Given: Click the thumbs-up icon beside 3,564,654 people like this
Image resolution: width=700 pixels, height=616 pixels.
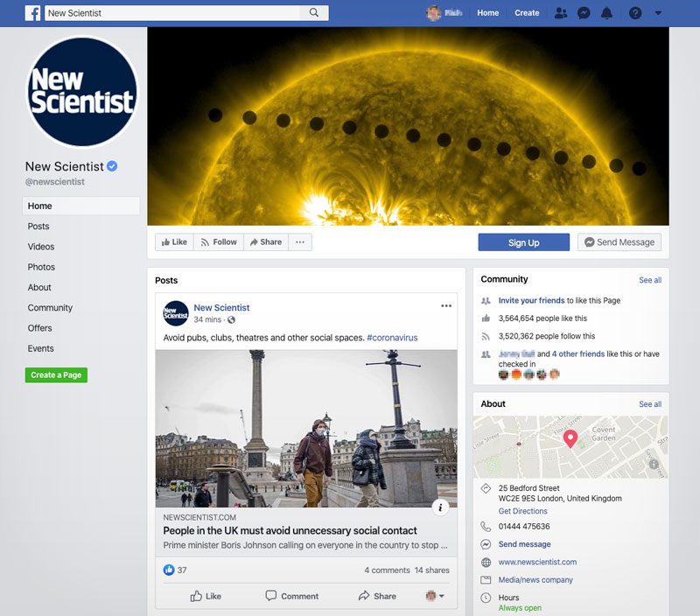Looking at the screenshot, I should coord(486,318).
